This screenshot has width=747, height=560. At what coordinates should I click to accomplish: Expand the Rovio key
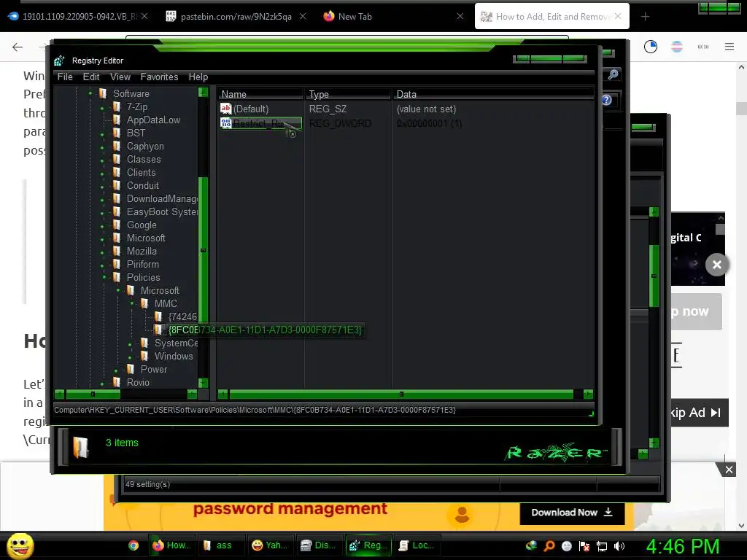click(x=102, y=384)
